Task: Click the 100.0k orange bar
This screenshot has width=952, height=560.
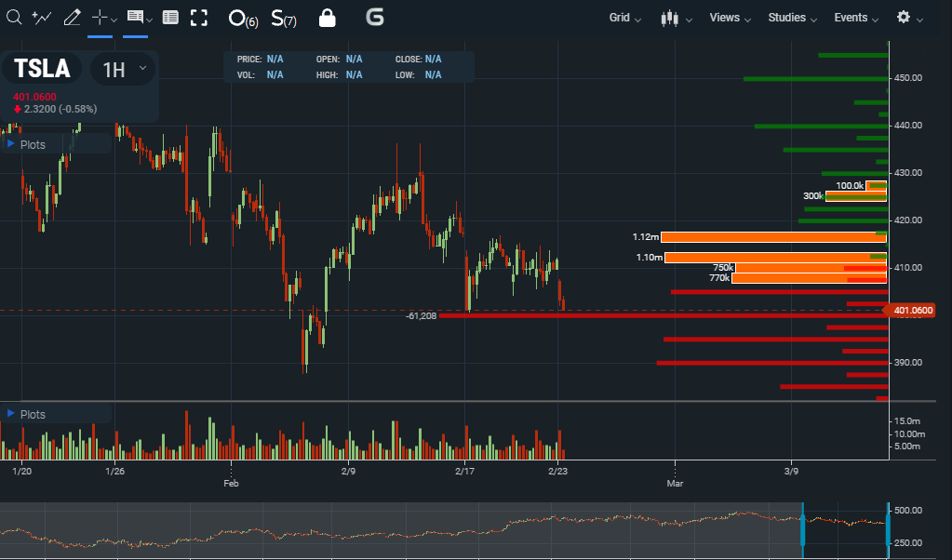Action: point(876,186)
